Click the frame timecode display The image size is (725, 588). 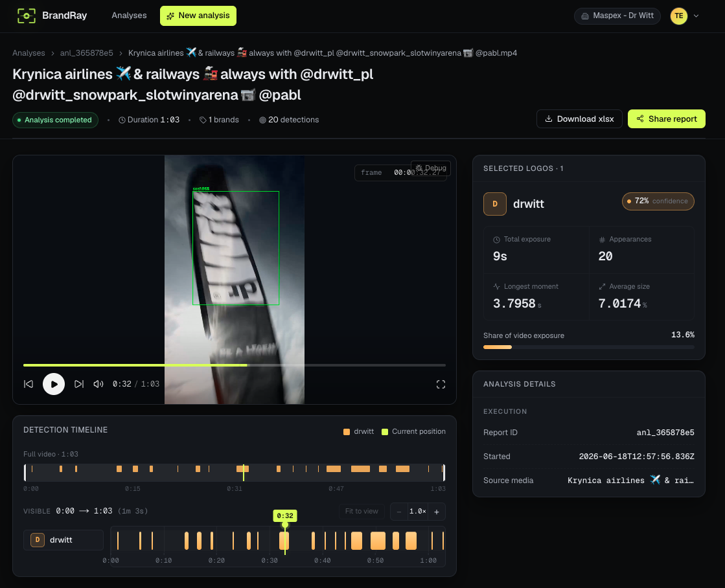tap(400, 172)
